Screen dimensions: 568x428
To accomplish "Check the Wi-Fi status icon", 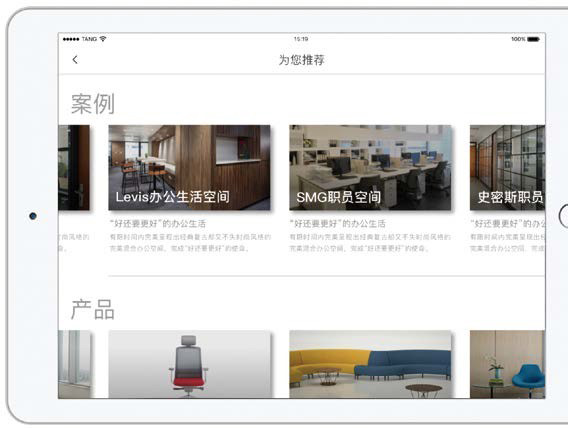I will 103,39.
